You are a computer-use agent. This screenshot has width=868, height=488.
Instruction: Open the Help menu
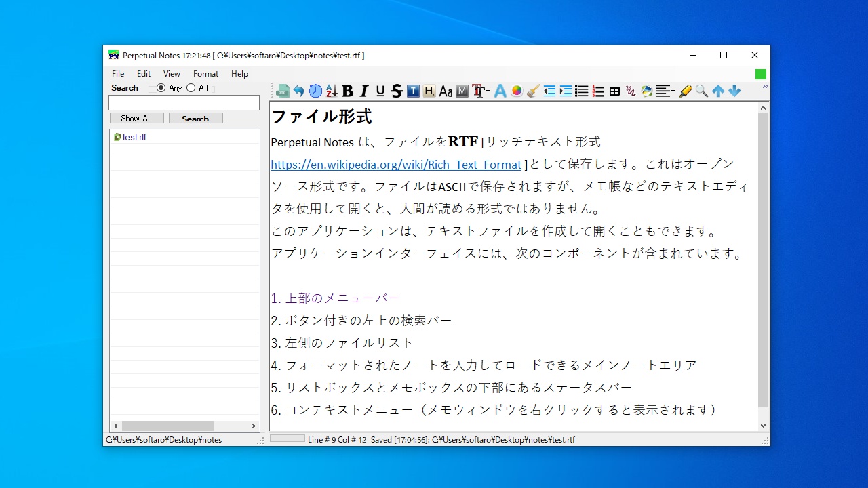tap(239, 74)
